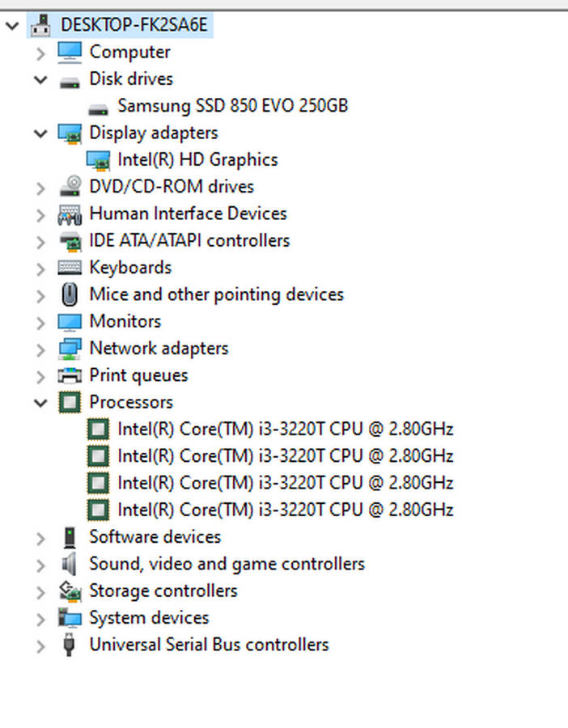
Task: Select the Intel(R) HD Graphics adapter icon
Action: (x=98, y=159)
